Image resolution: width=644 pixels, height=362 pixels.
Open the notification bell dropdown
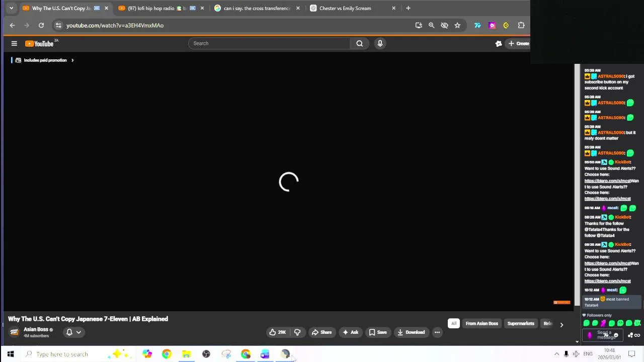click(73, 332)
